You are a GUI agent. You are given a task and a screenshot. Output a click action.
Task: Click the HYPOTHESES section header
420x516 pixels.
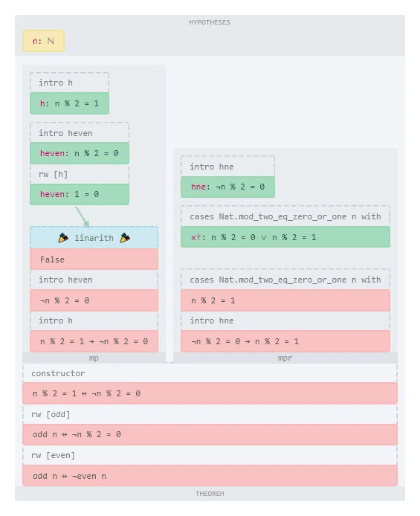(210, 22)
